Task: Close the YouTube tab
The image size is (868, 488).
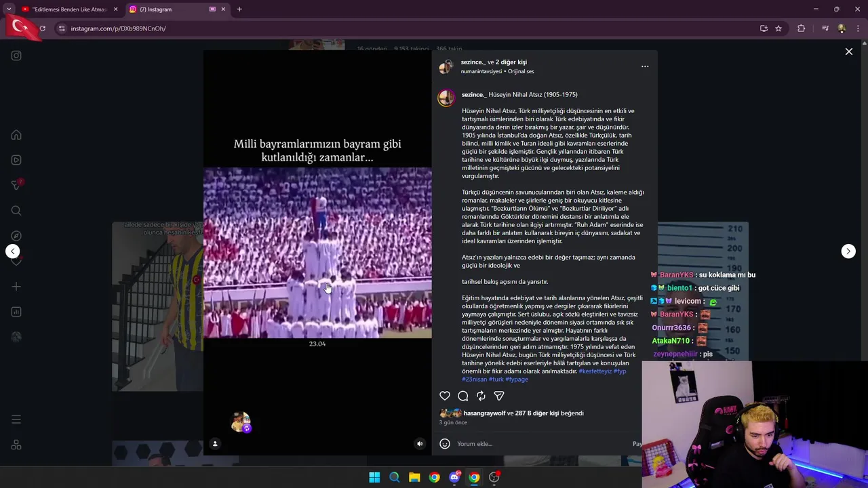Action: tap(115, 9)
